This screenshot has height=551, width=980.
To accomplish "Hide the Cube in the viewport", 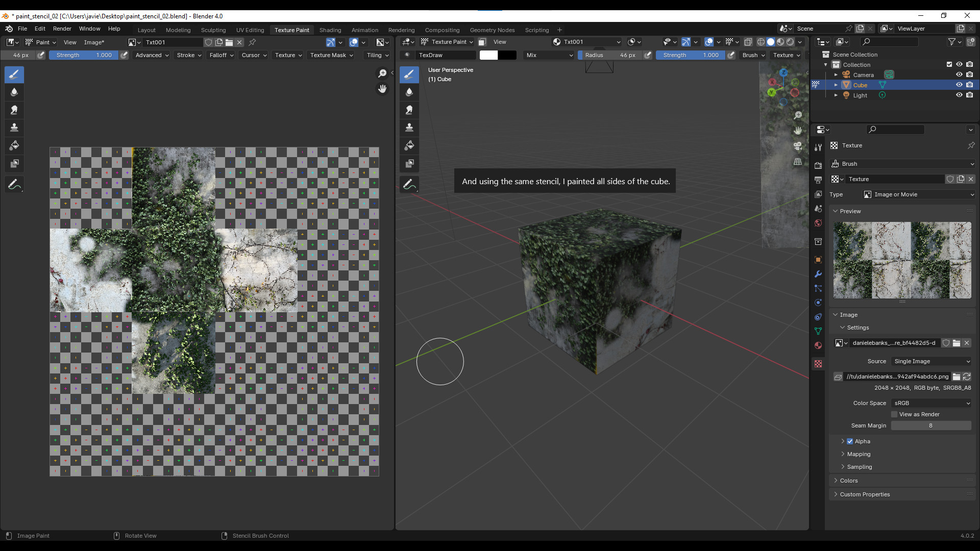I will tap(959, 85).
